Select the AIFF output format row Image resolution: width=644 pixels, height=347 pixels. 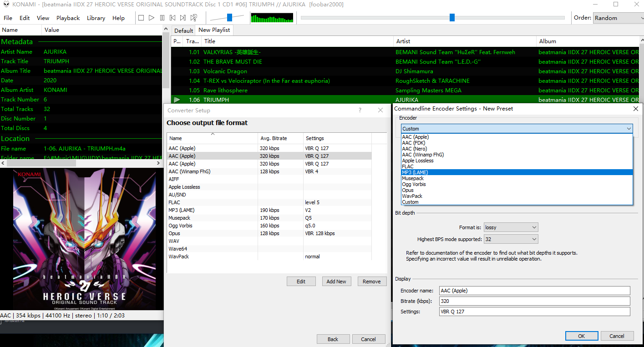pos(269,179)
